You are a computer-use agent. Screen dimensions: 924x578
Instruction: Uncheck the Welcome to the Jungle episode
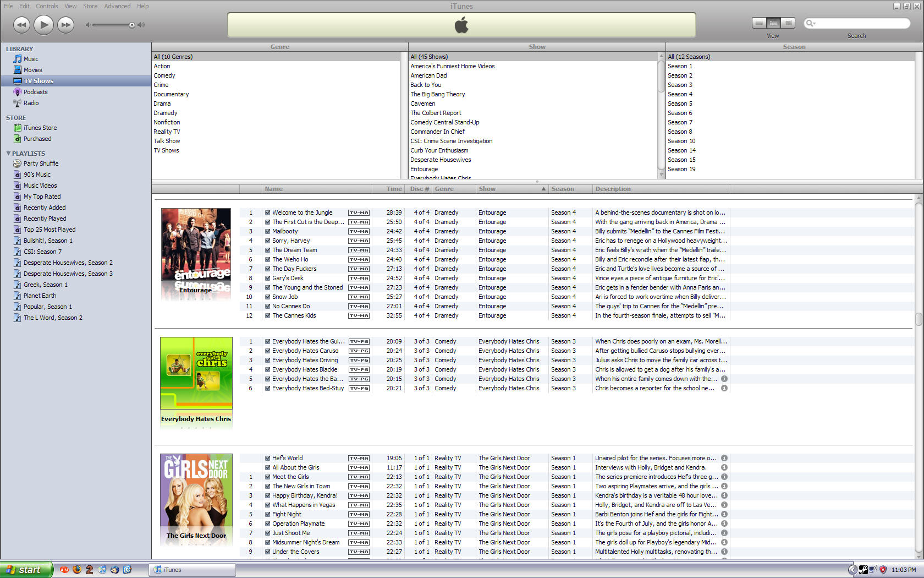tap(267, 212)
